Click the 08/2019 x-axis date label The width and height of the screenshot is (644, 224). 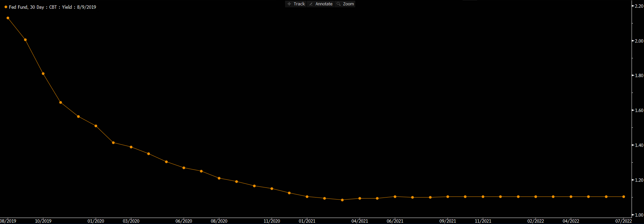[x=8, y=221]
